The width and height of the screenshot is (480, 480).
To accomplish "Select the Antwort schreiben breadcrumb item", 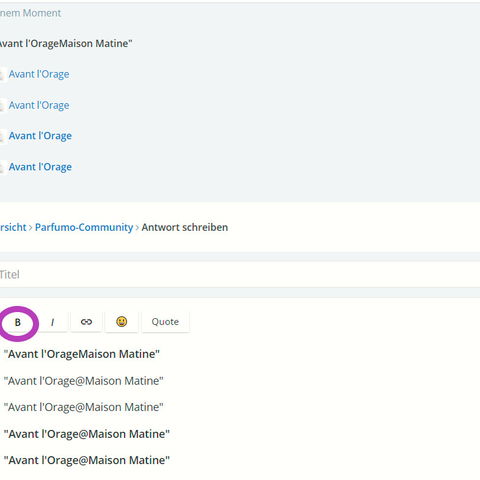I will pyautogui.click(x=185, y=227).
